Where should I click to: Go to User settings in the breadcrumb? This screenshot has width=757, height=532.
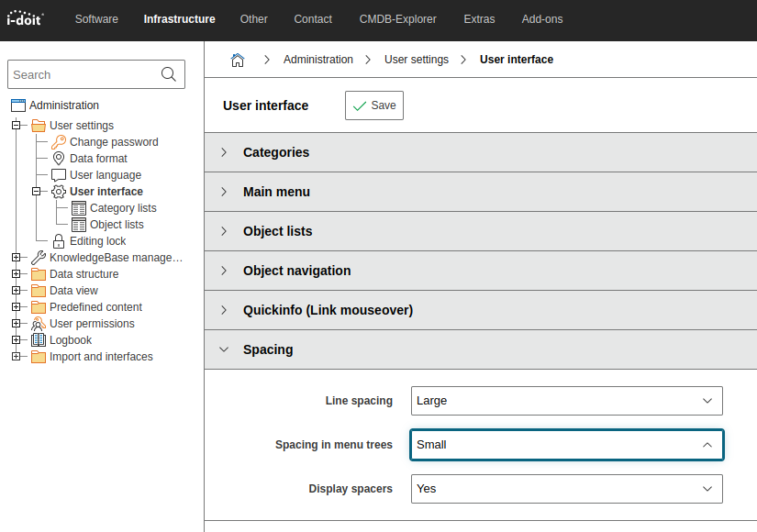417,60
